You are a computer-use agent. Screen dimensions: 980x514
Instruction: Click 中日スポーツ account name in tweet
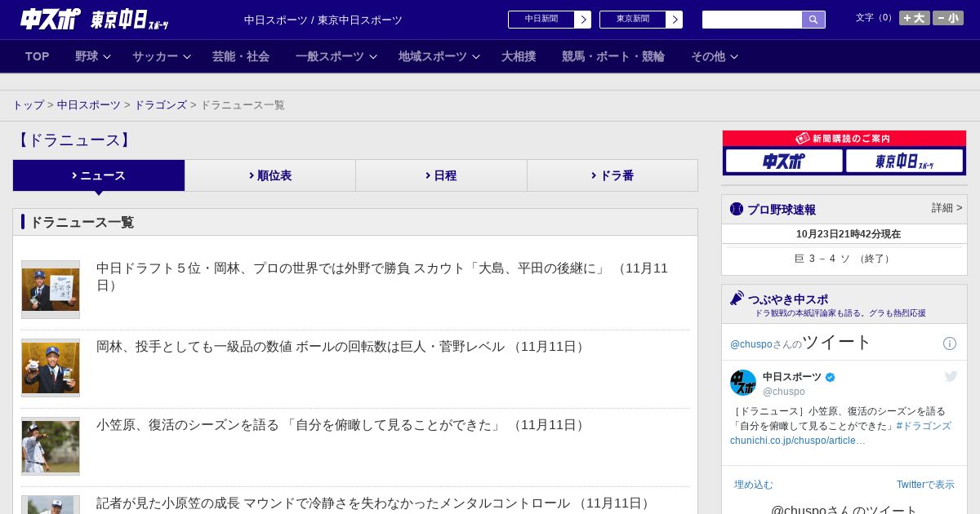[x=792, y=377]
